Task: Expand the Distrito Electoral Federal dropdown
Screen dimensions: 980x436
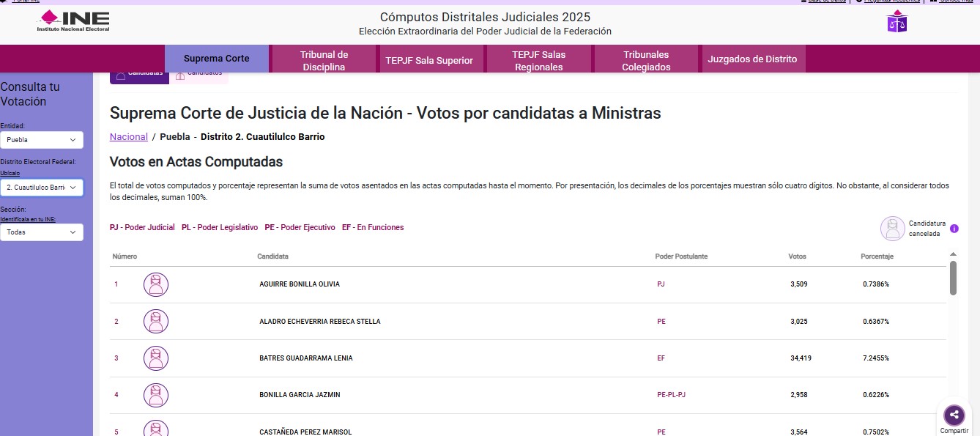Action: tap(41, 188)
